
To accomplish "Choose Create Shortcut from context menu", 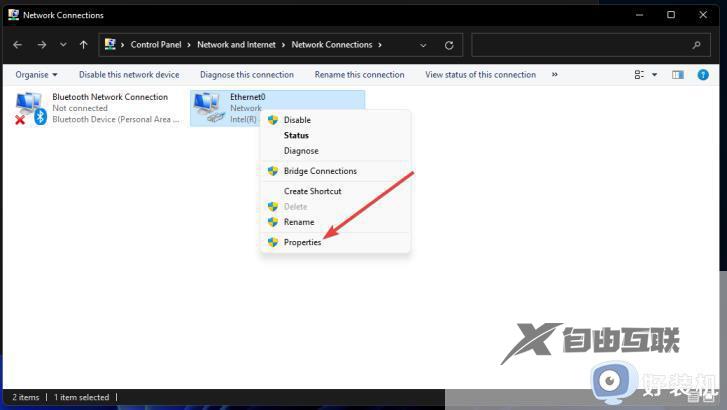I will click(336, 191).
